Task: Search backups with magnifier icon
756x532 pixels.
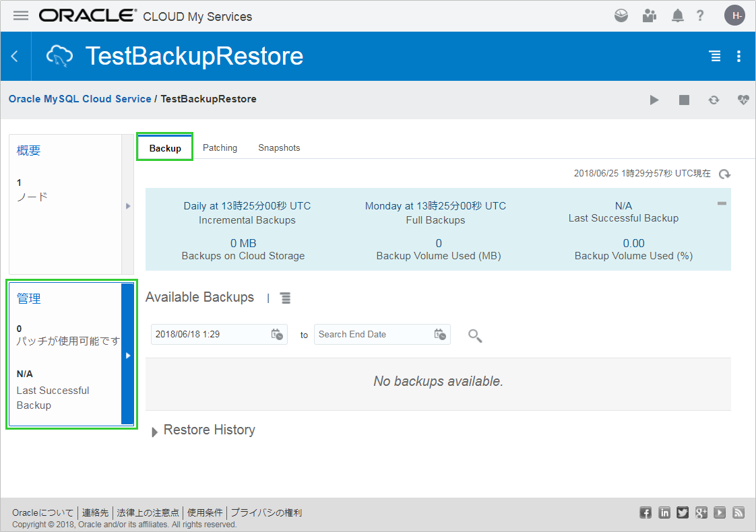Action: click(475, 335)
